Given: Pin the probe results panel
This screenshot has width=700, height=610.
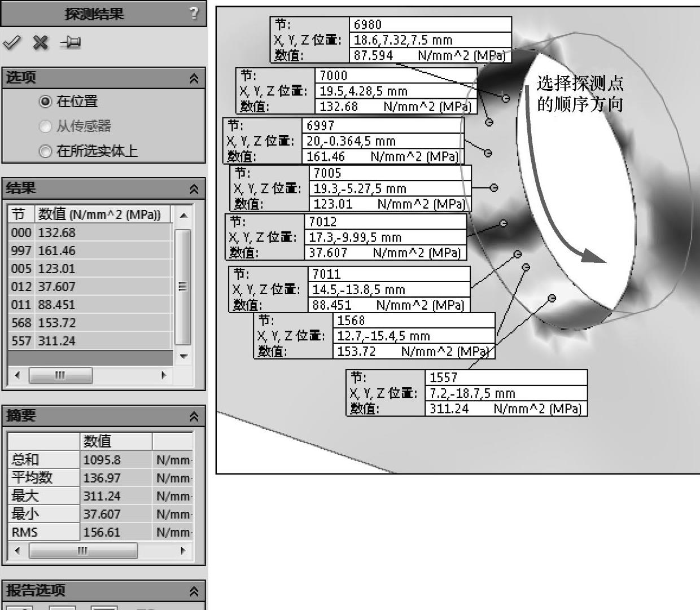Looking at the screenshot, I should 71,43.
